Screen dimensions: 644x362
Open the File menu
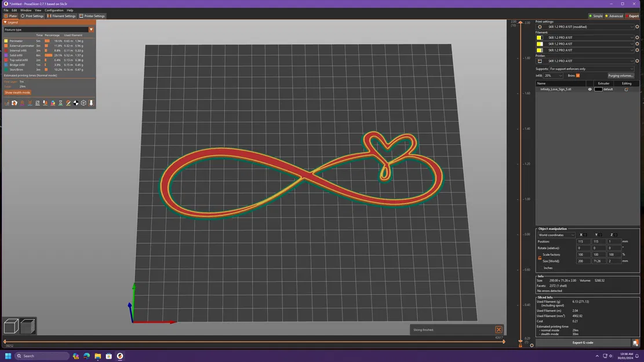[x=6, y=10]
